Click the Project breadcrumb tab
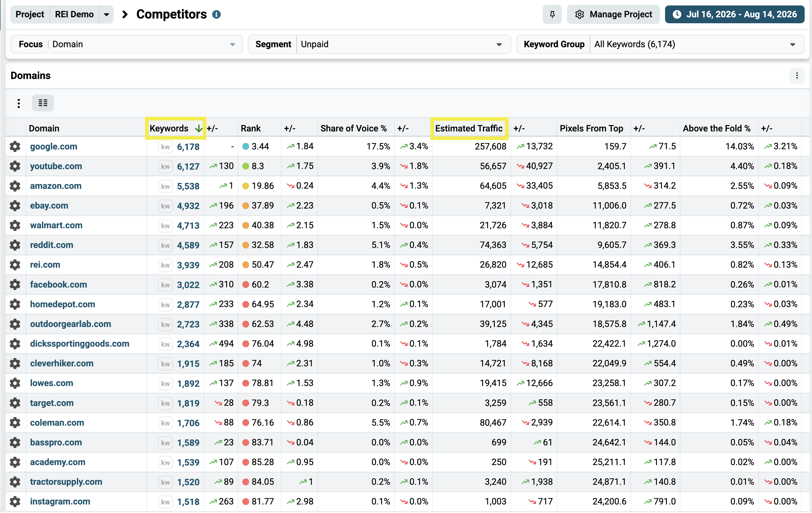This screenshot has width=812, height=513. coord(30,14)
